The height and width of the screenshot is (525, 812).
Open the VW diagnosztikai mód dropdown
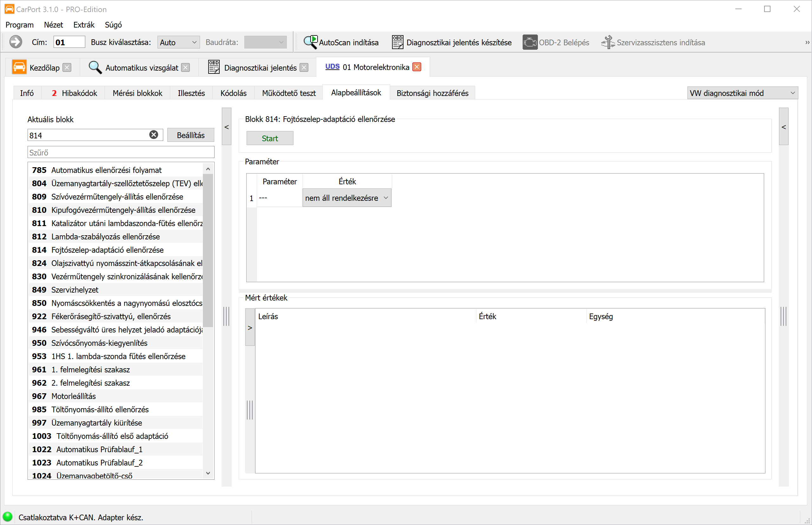[742, 93]
